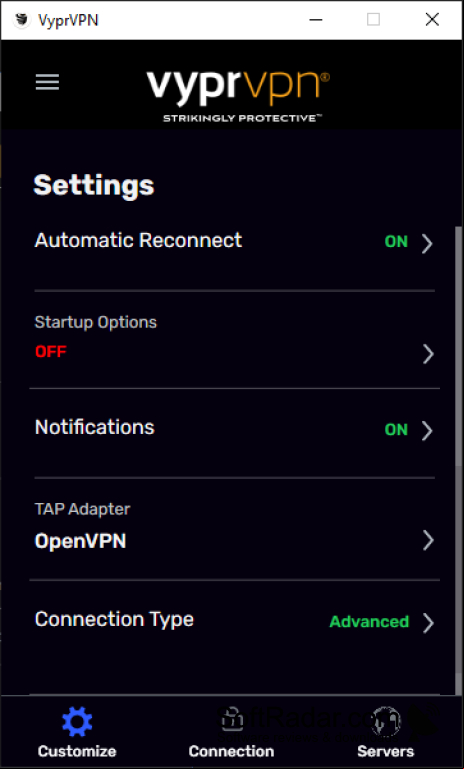Open the OpenVPN TAP Adapter setting

coord(234,529)
